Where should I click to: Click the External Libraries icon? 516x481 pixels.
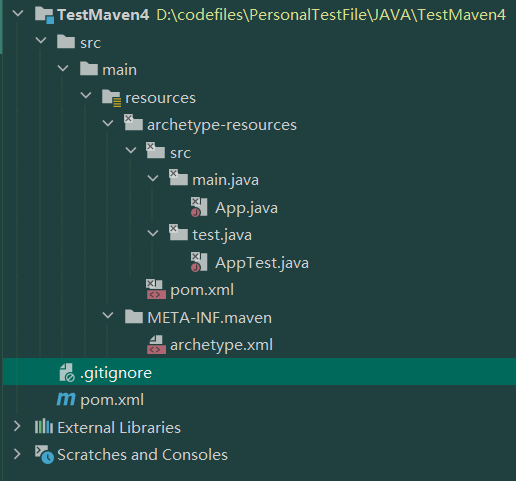click(44, 426)
